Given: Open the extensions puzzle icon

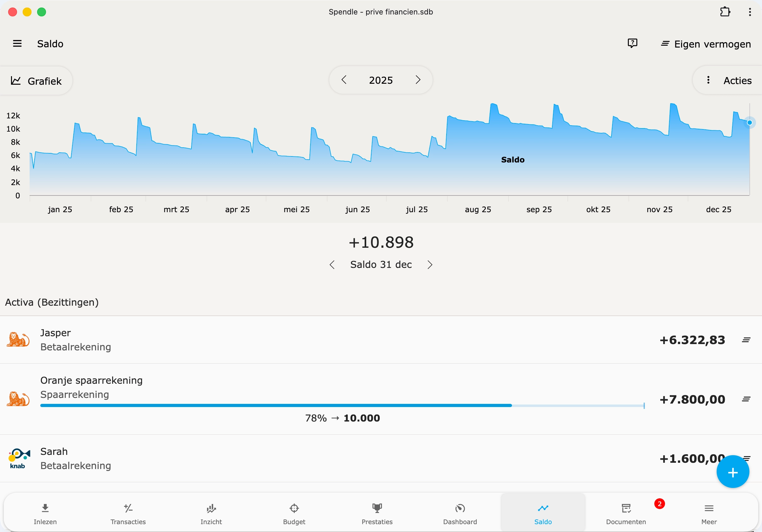Looking at the screenshot, I should pyautogui.click(x=725, y=12).
